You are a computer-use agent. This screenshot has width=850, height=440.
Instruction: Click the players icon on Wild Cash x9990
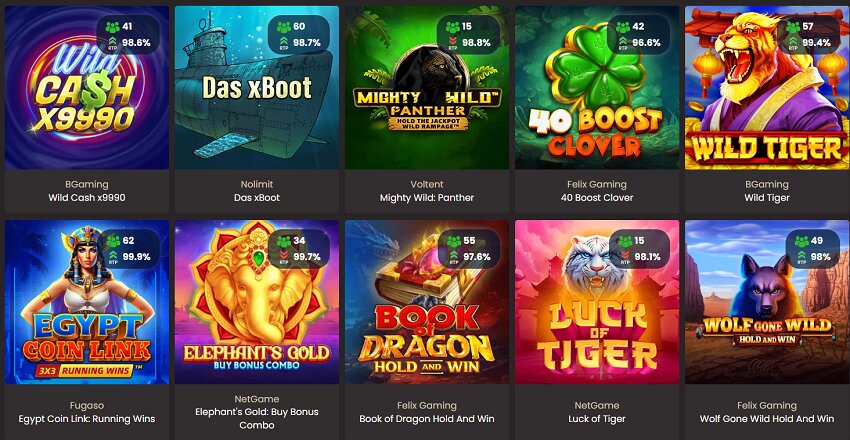point(113,27)
